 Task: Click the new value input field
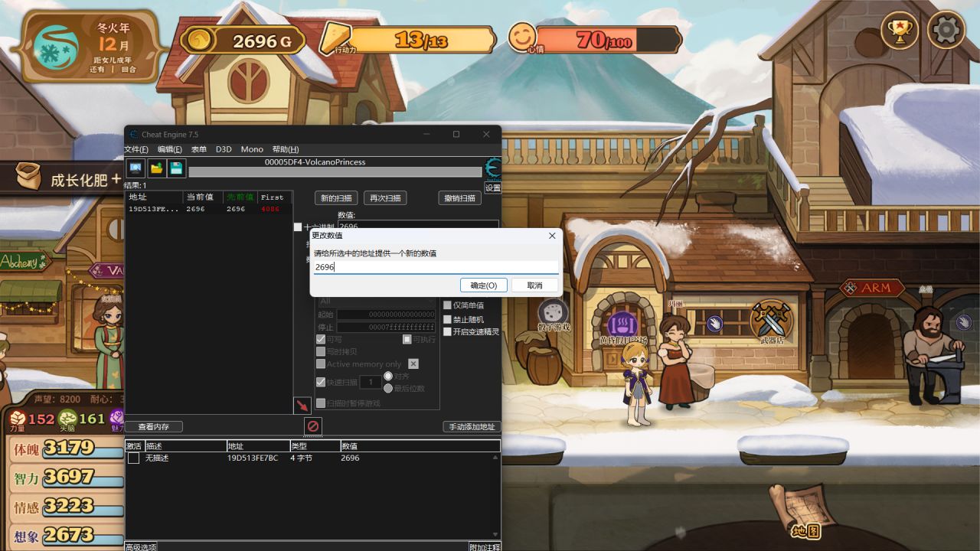[436, 267]
